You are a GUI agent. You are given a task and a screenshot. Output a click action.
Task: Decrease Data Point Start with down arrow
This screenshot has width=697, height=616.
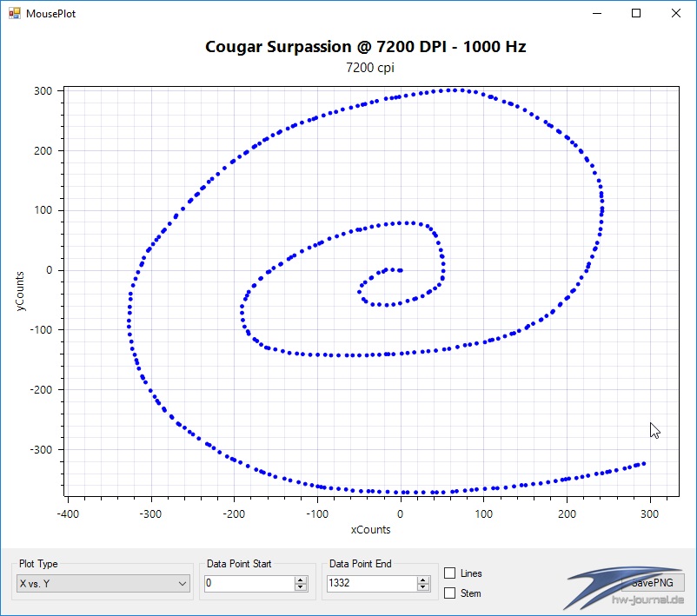pyautogui.click(x=301, y=587)
